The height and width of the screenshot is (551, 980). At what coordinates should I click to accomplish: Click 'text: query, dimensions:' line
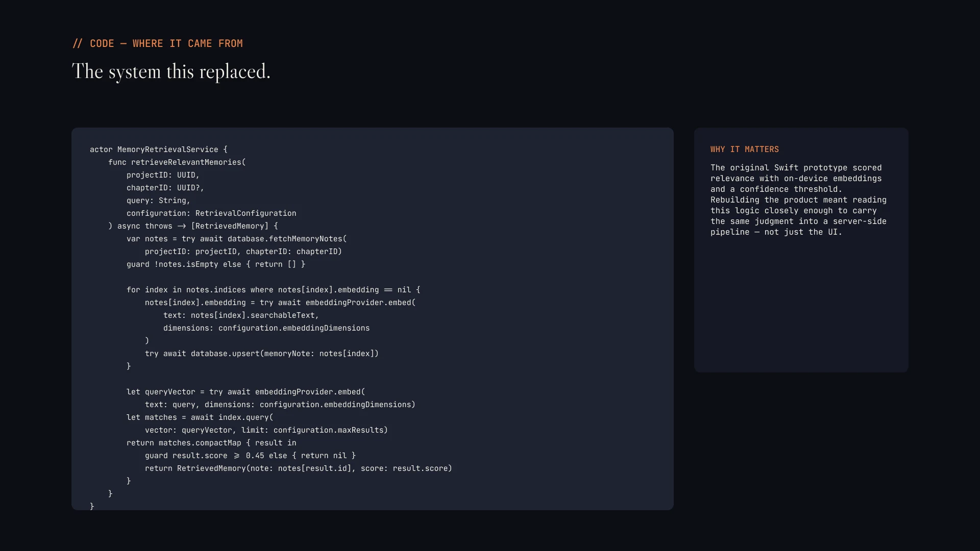point(280,405)
